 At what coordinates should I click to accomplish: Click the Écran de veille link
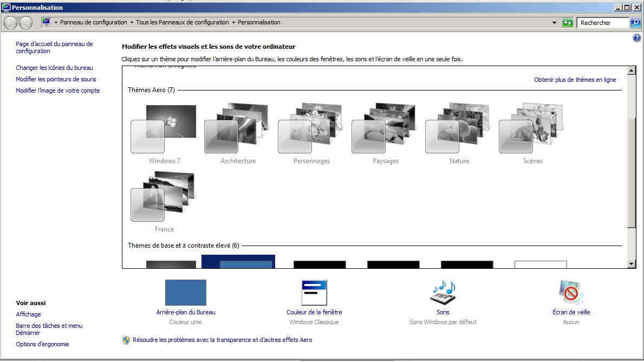[571, 312]
